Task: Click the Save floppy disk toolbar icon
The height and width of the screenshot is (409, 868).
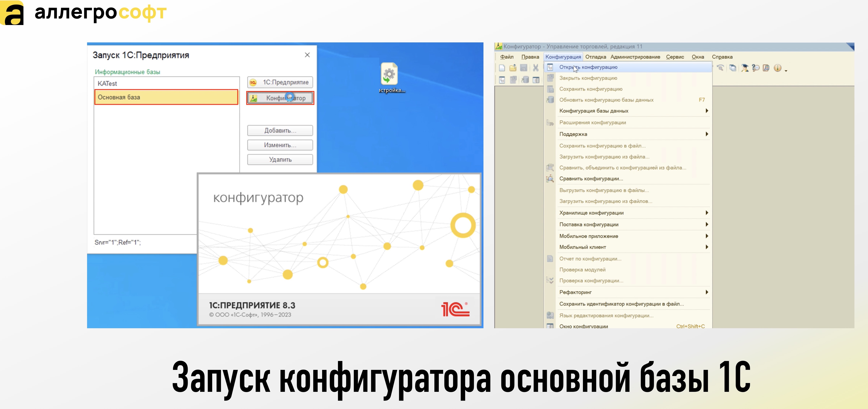Action: (524, 68)
